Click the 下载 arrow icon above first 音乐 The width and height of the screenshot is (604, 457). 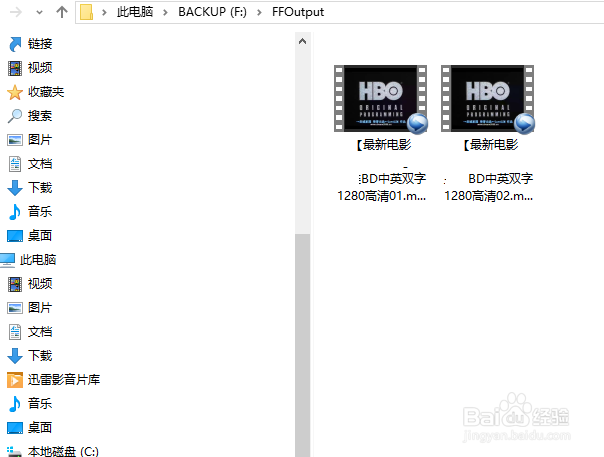pos(15,188)
